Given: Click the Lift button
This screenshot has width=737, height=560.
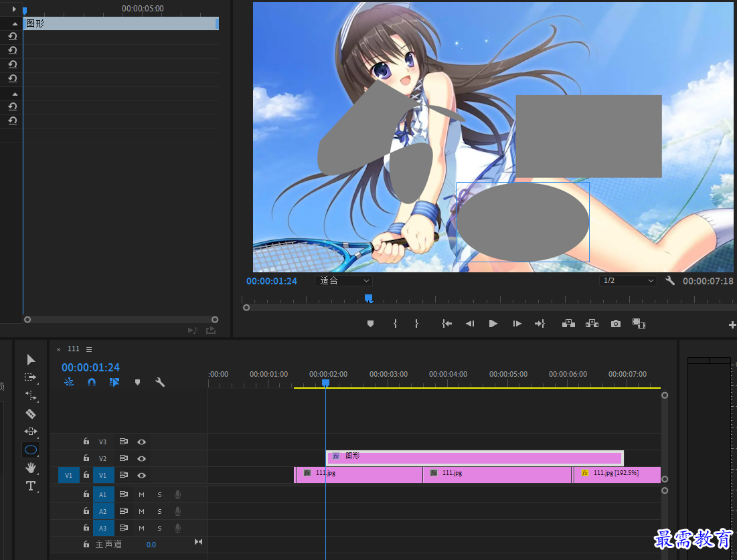Looking at the screenshot, I should pyautogui.click(x=569, y=324).
